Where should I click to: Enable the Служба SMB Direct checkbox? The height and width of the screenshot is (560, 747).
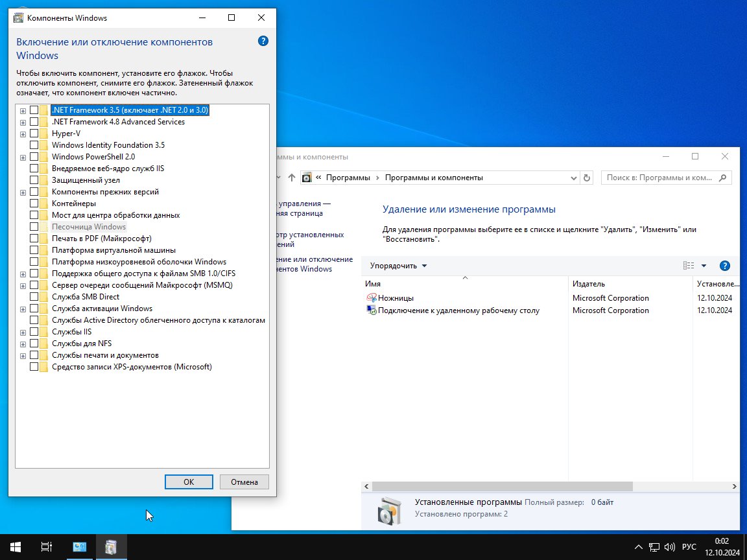(x=34, y=297)
